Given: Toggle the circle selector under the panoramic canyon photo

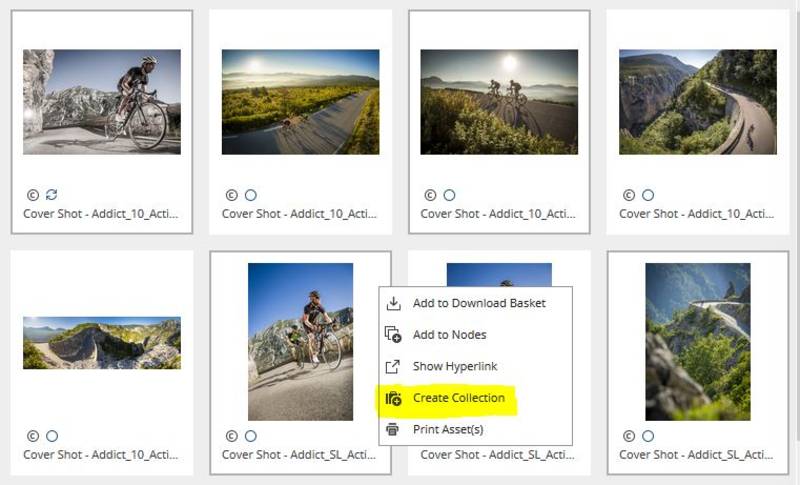Looking at the screenshot, I should pyautogui.click(x=52, y=436).
